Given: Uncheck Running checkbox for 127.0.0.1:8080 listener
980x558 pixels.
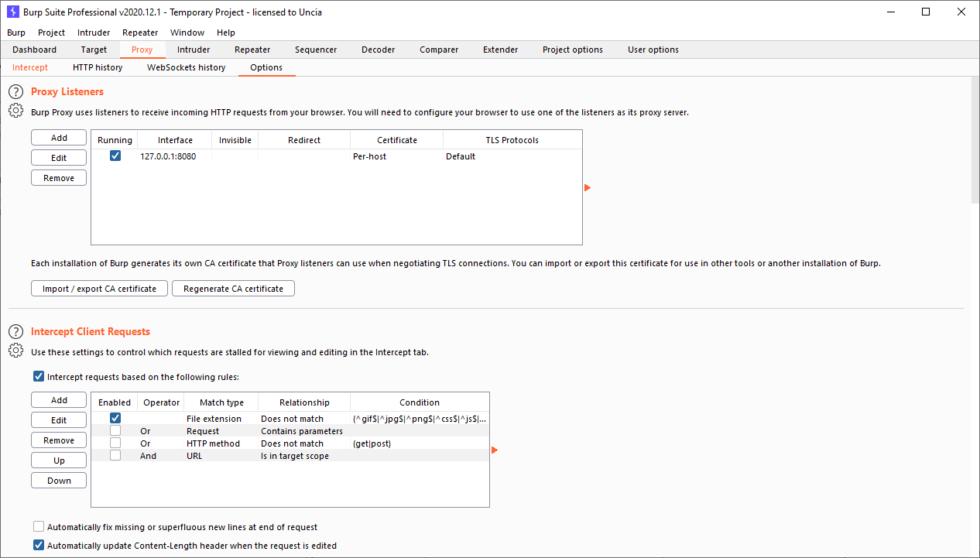Looking at the screenshot, I should click(x=115, y=156).
